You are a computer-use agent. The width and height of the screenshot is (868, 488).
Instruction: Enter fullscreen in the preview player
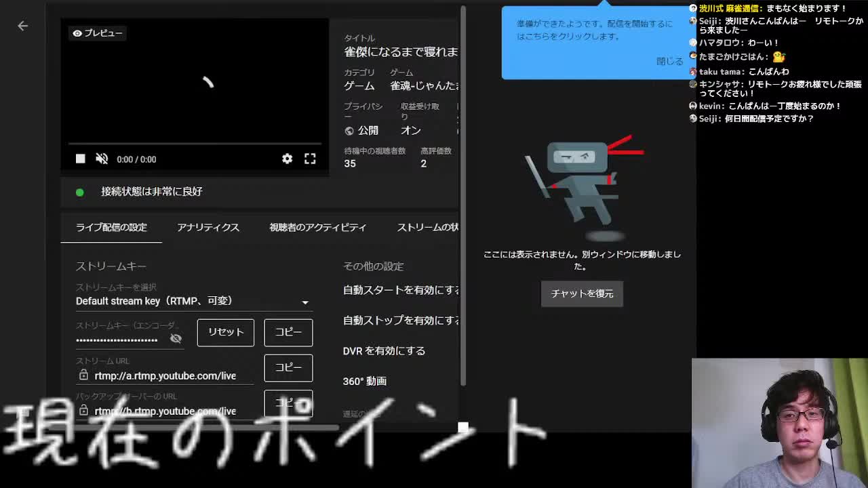(x=310, y=159)
